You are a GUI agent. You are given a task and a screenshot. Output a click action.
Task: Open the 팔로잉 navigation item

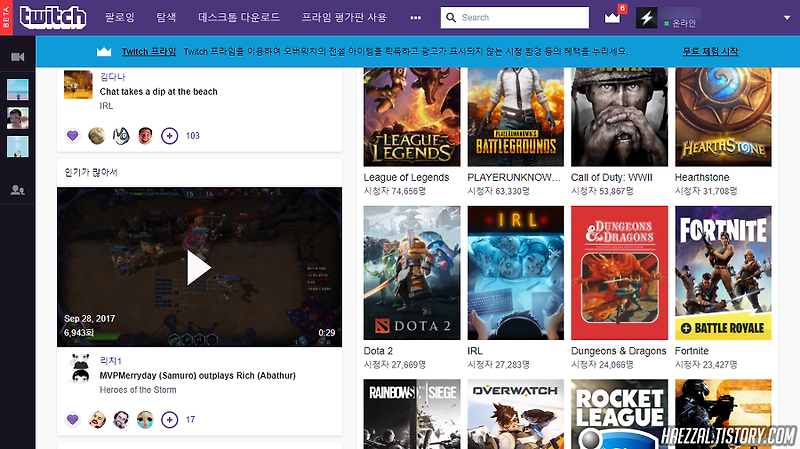[x=120, y=17]
